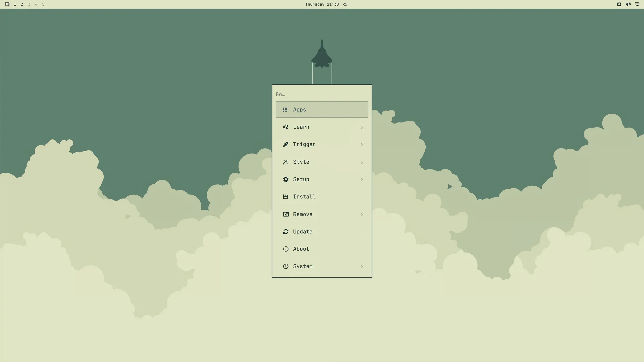Switch to workspace 4
The width and height of the screenshot is (644, 362).
tap(36, 4)
